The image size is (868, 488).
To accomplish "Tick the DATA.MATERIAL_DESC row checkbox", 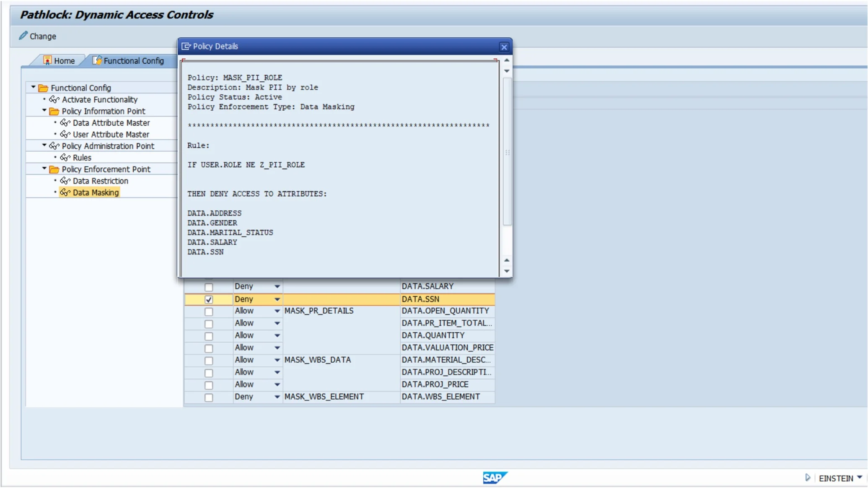I will pyautogui.click(x=209, y=361).
